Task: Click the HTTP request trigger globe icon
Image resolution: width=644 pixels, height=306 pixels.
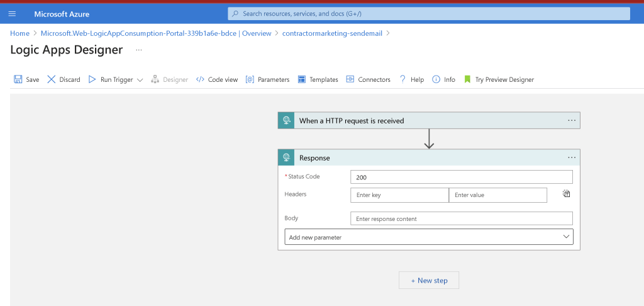Action: click(x=286, y=120)
